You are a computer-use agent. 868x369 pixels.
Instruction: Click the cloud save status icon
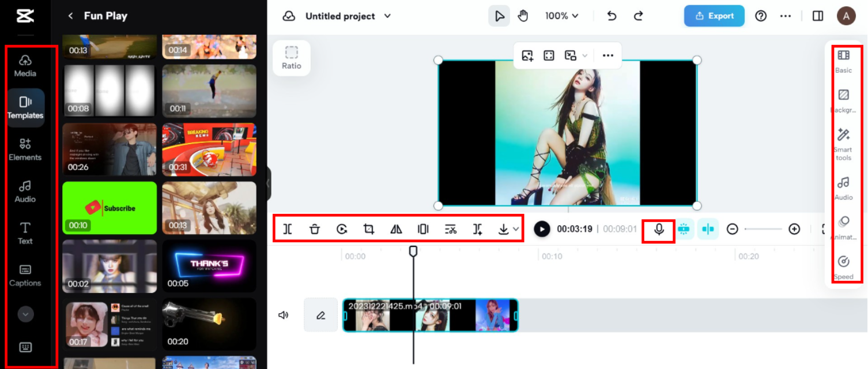point(289,16)
